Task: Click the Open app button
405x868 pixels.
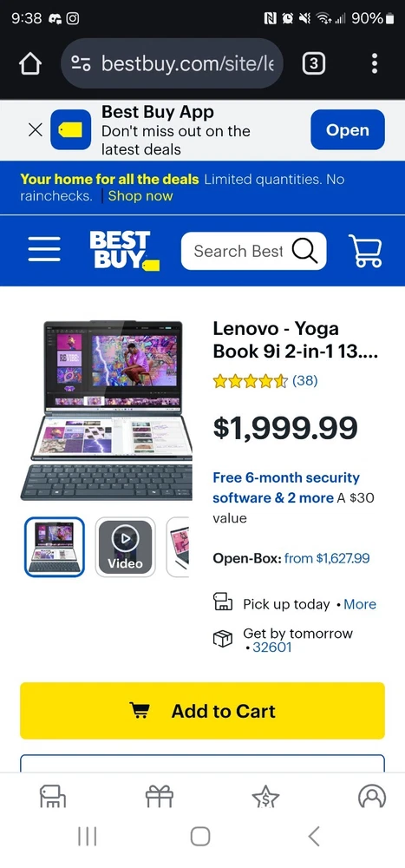Action: point(348,129)
